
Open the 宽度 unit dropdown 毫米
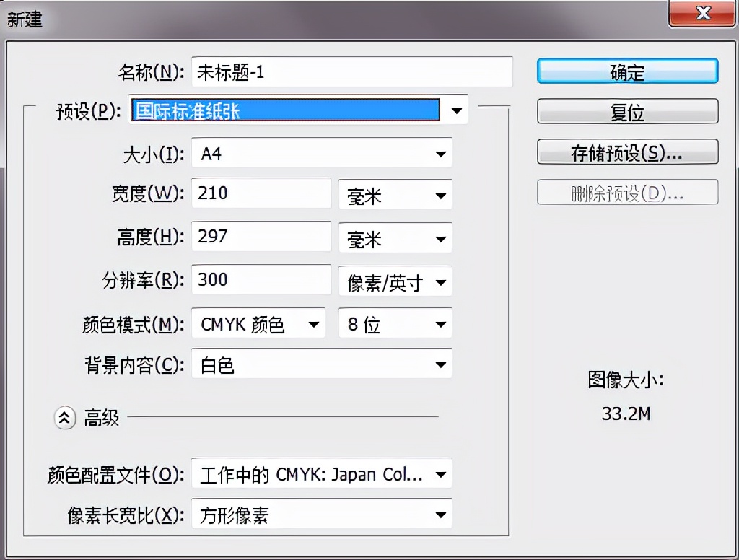point(395,194)
